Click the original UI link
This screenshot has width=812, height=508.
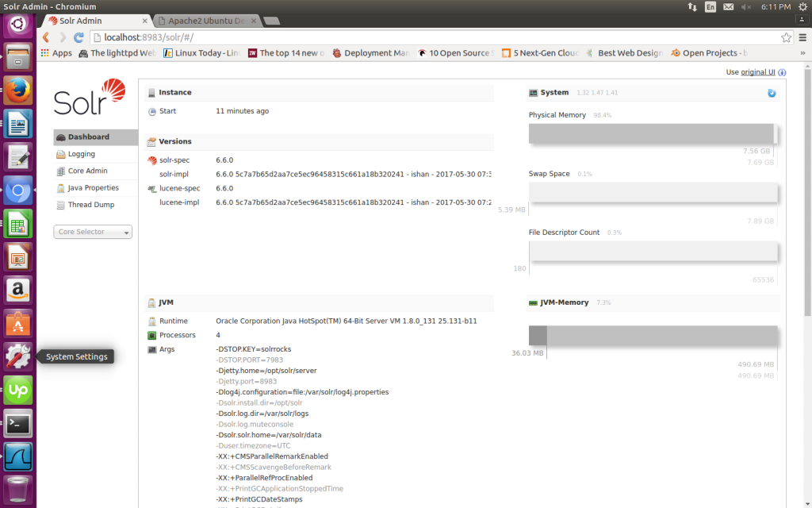point(757,72)
